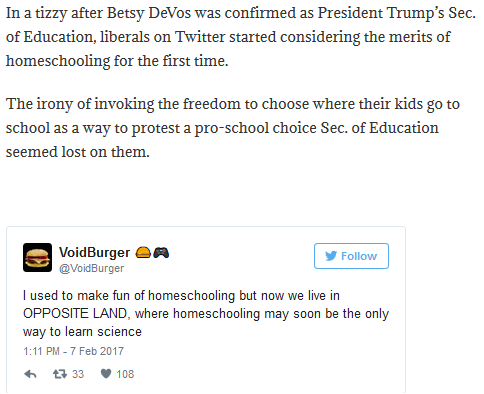
Task: Click the tweet text about homeschooling and science
Action: 206,314
